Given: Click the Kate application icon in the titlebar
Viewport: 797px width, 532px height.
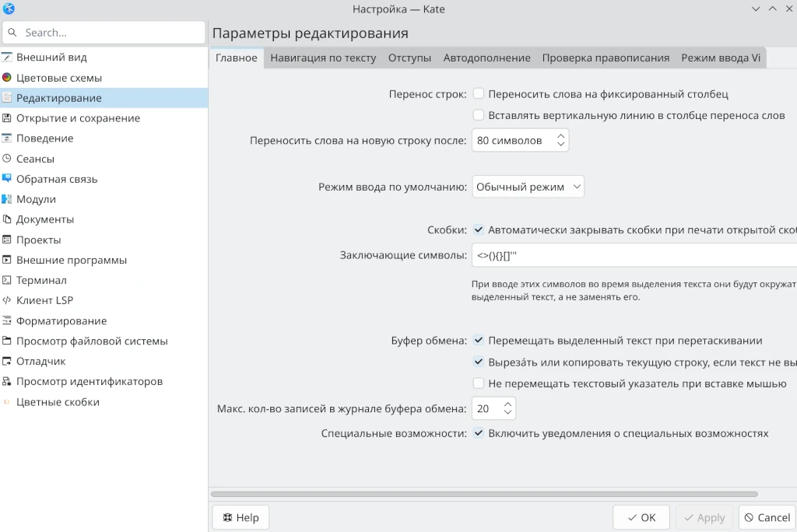Looking at the screenshot, I should coord(8,9).
